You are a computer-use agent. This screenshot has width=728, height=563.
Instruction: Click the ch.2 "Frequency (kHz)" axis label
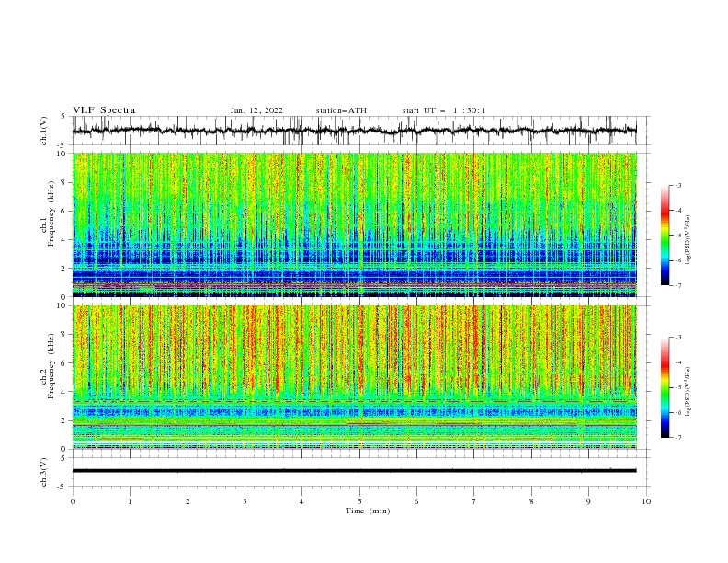51,366
